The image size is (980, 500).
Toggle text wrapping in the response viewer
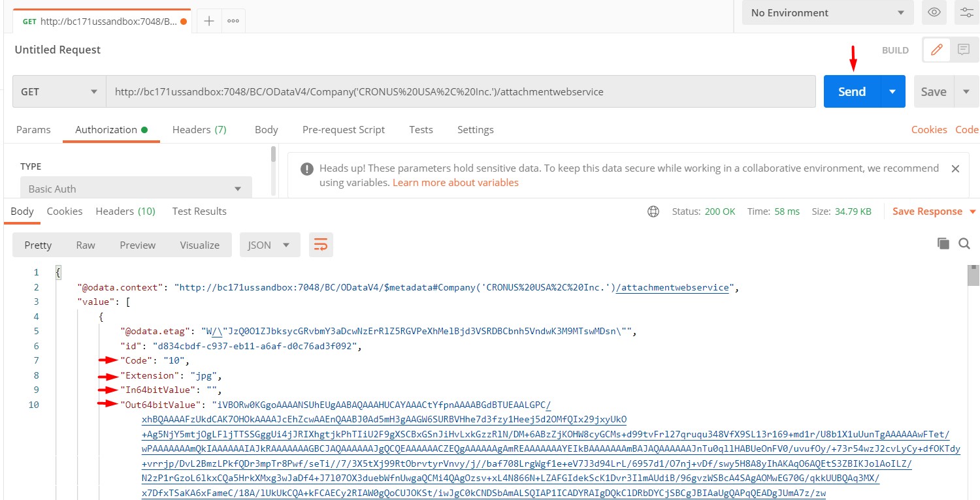pos(321,243)
